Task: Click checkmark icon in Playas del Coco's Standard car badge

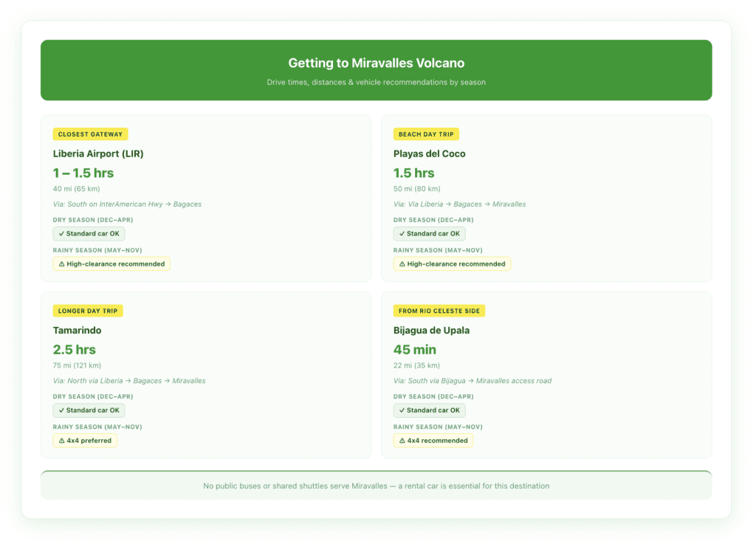Action: pos(402,234)
